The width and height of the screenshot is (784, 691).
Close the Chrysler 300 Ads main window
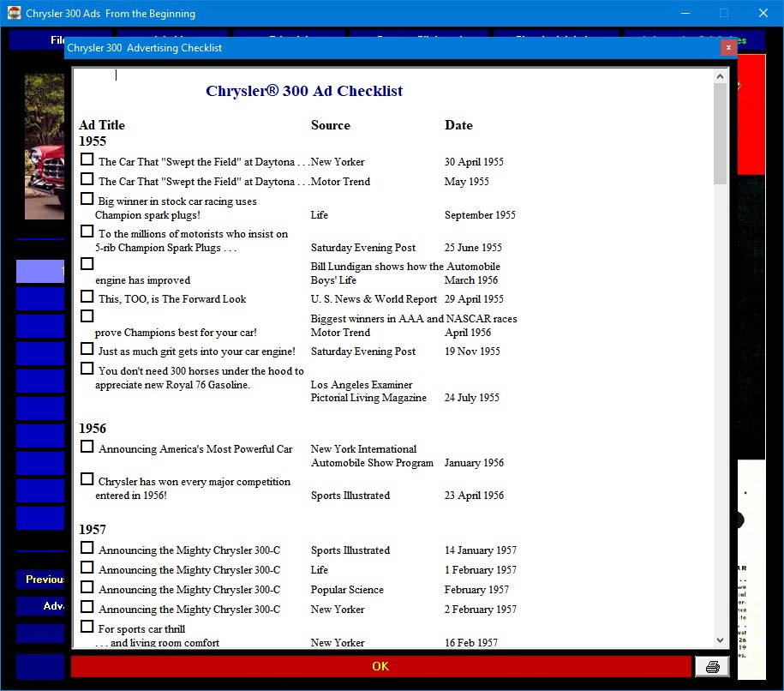(763, 13)
